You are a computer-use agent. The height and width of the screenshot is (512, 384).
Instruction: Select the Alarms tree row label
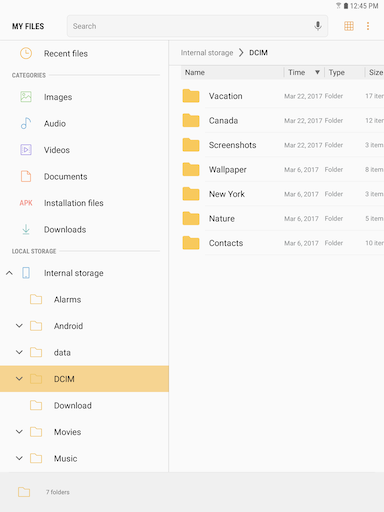(68, 300)
